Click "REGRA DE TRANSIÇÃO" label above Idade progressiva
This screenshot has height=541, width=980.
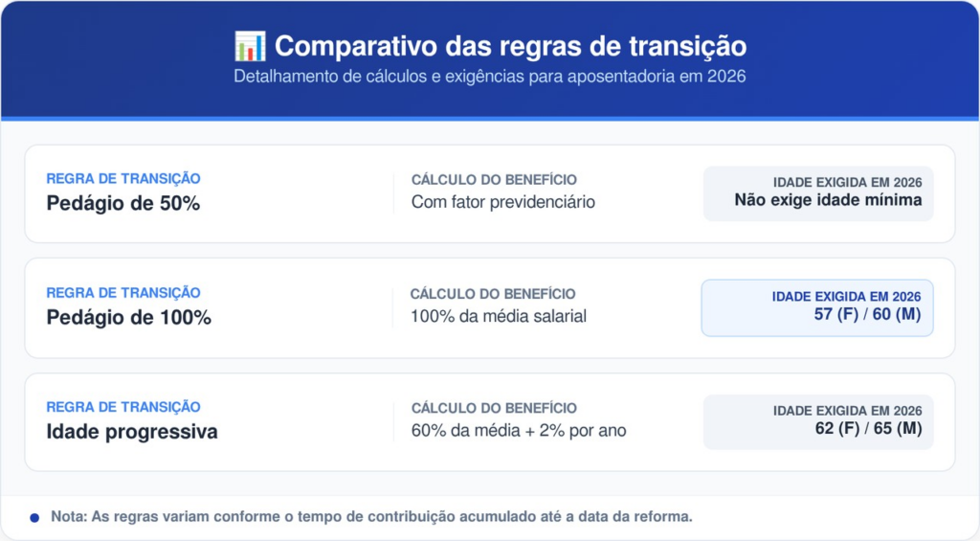(x=123, y=408)
